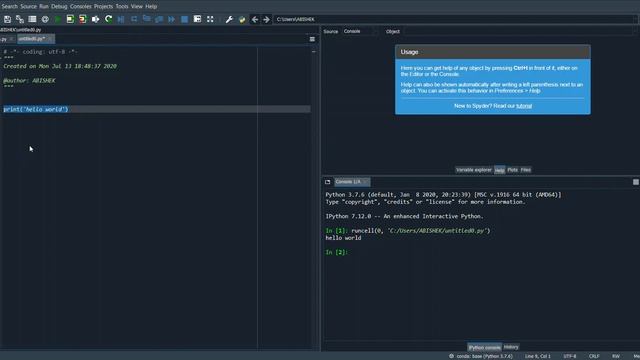Open Preferences with the wrench icon
The image size is (640, 360).
coord(229,19)
